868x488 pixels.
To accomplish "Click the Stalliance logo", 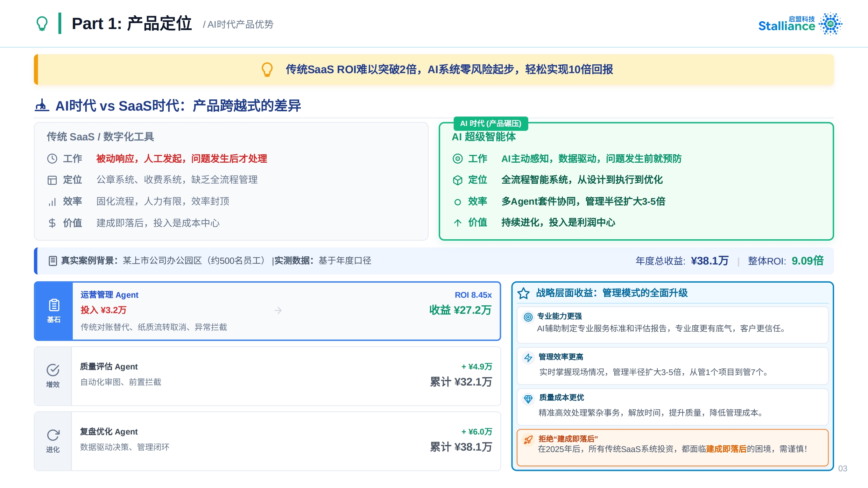I will tap(800, 24).
